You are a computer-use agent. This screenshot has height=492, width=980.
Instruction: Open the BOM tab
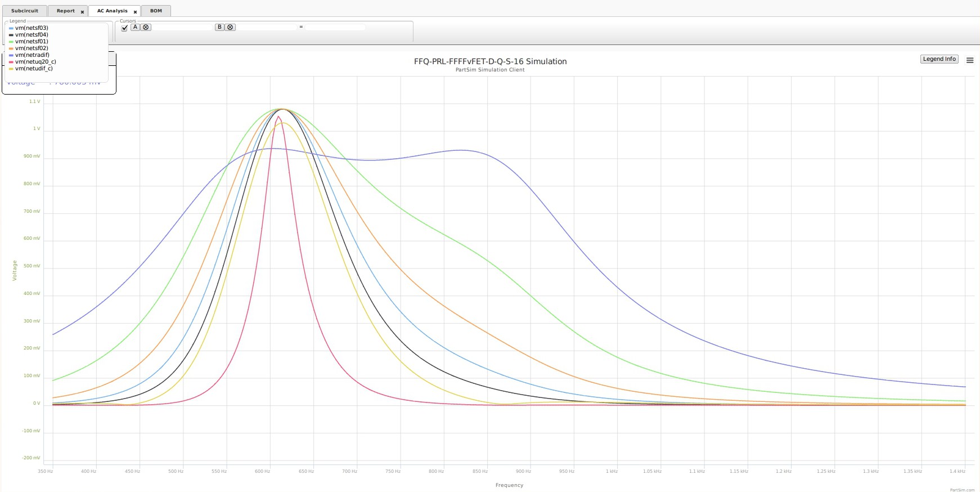tap(156, 11)
